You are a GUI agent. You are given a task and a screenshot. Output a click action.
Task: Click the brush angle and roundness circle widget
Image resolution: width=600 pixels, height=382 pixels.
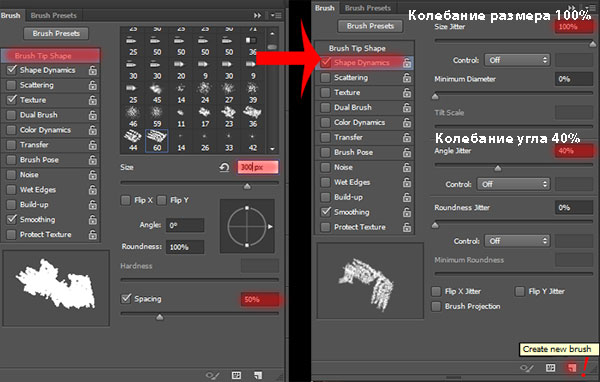pos(247,226)
